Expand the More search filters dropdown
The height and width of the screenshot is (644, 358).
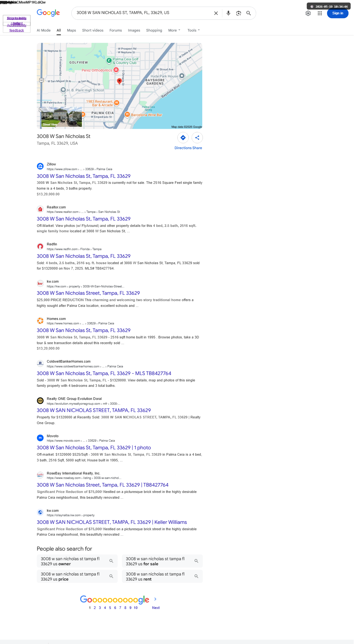point(174,30)
